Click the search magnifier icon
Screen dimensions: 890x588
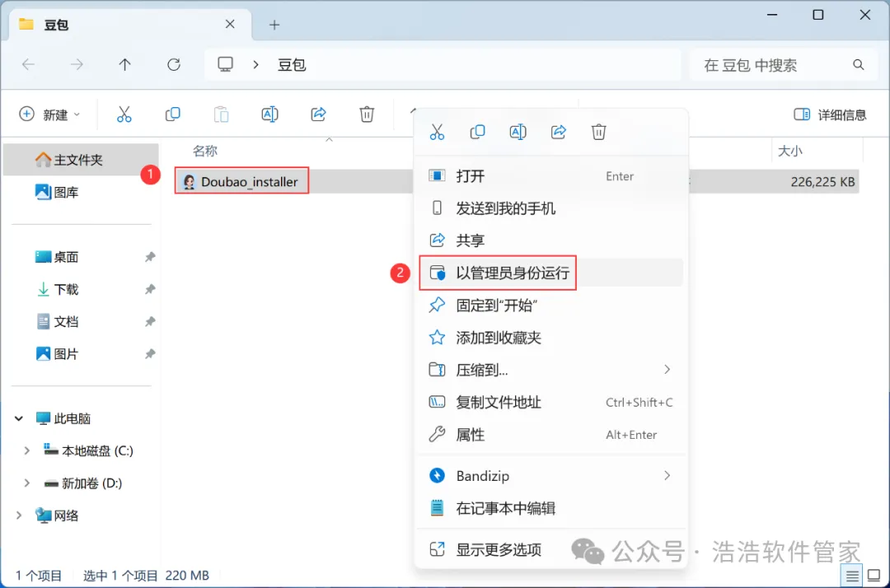(858, 65)
